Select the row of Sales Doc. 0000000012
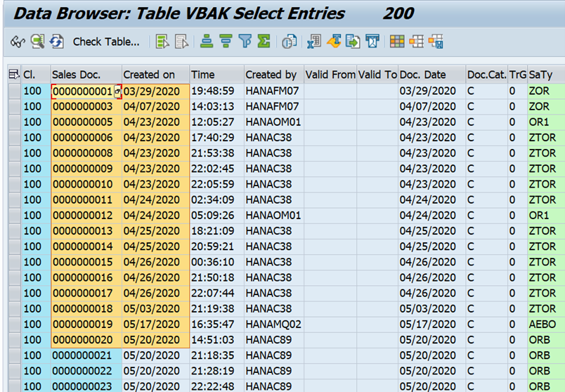 (14, 215)
